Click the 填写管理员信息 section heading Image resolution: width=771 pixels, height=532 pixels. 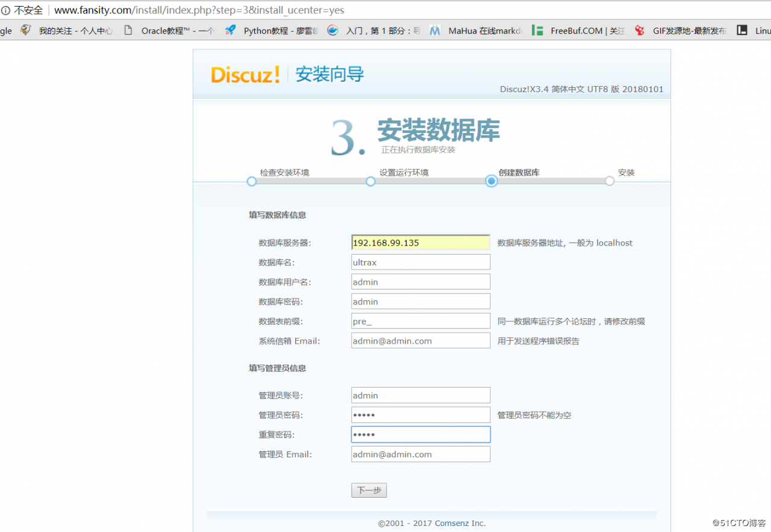click(x=277, y=368)
